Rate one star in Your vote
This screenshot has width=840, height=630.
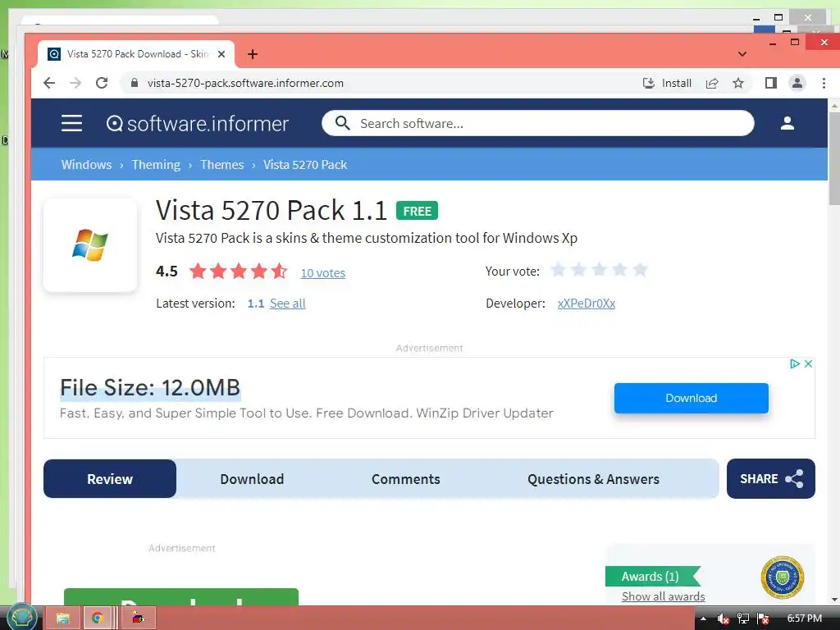click(x=558, y=269)
